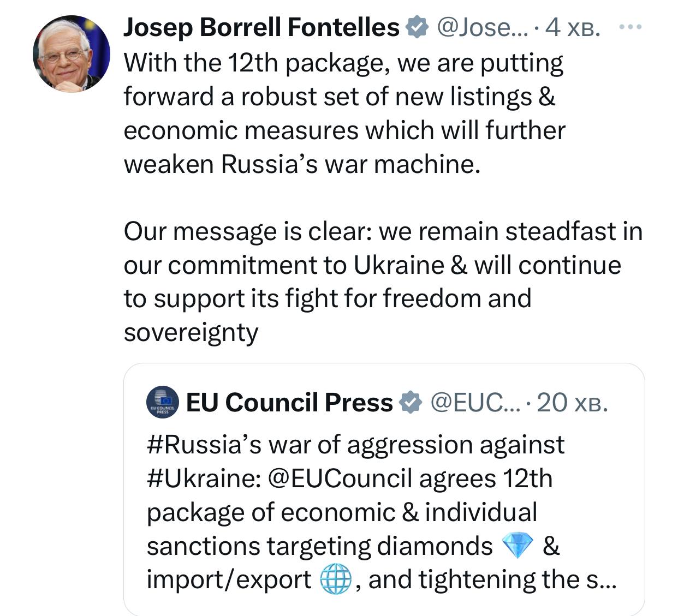Click the EU Council Press logo avatar
Viewport: 678px width, 616px height.
coord(163,403)
